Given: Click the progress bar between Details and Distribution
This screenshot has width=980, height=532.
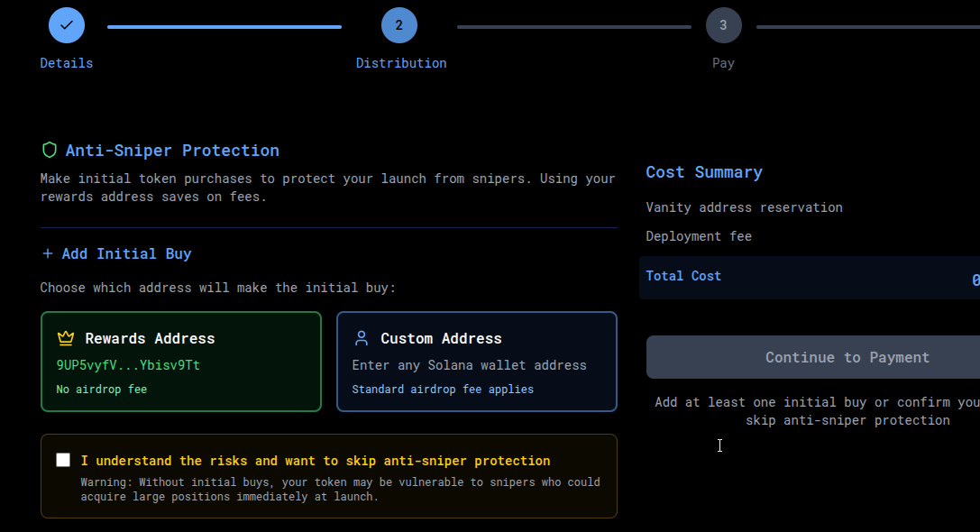Looking at the screenshot, I should click(224, 27).
